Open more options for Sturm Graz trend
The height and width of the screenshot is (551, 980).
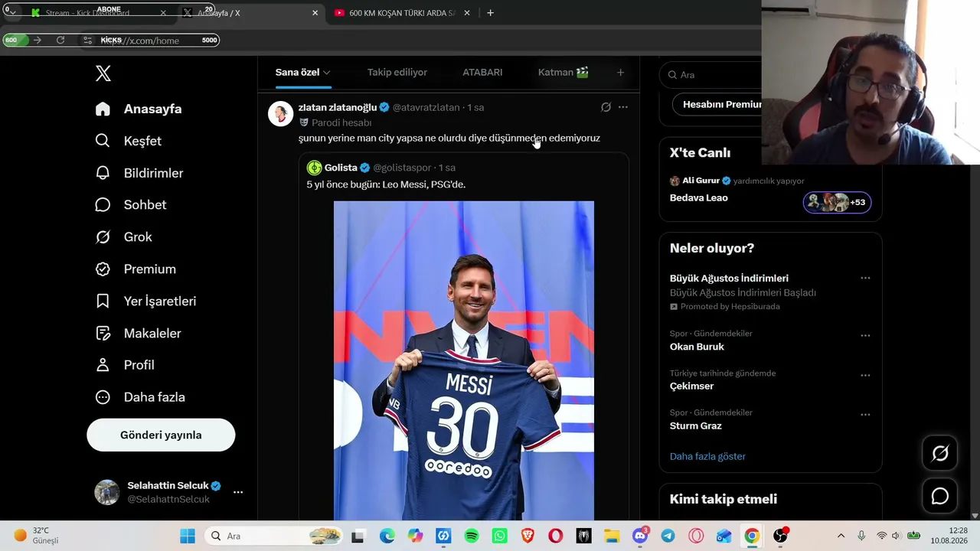865,415
